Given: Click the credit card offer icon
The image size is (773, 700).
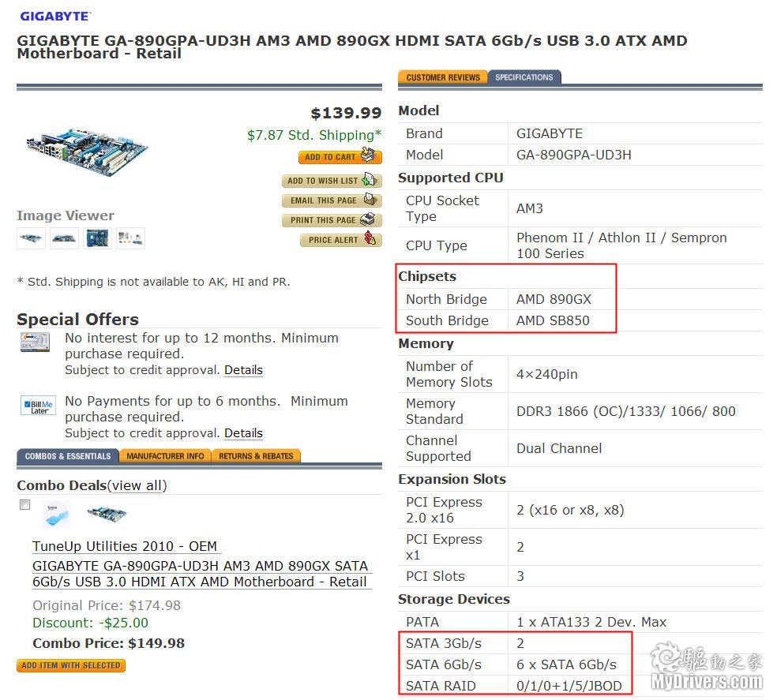Looking at the screenshot, I should [35, 342].
